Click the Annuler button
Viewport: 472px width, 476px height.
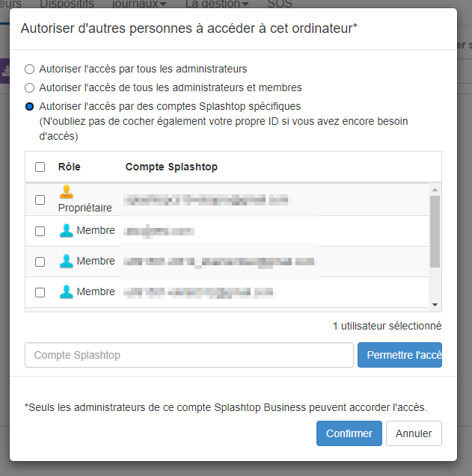click(x=414, y=433)
